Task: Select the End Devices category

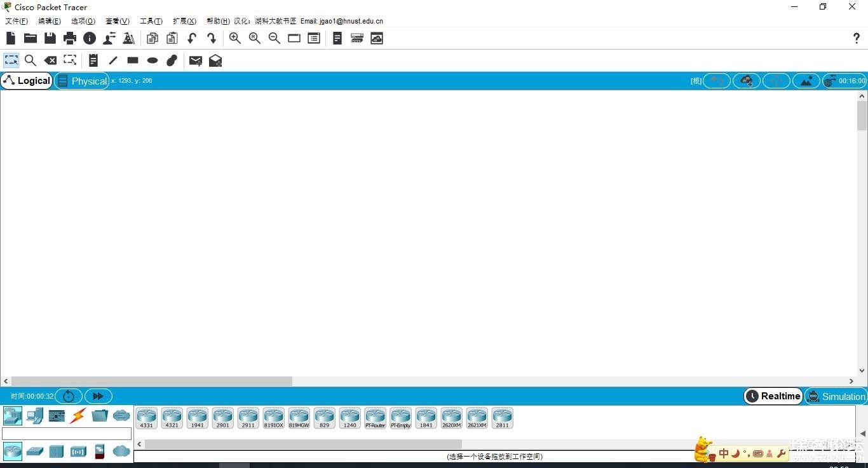Action: tap(35, 416)
